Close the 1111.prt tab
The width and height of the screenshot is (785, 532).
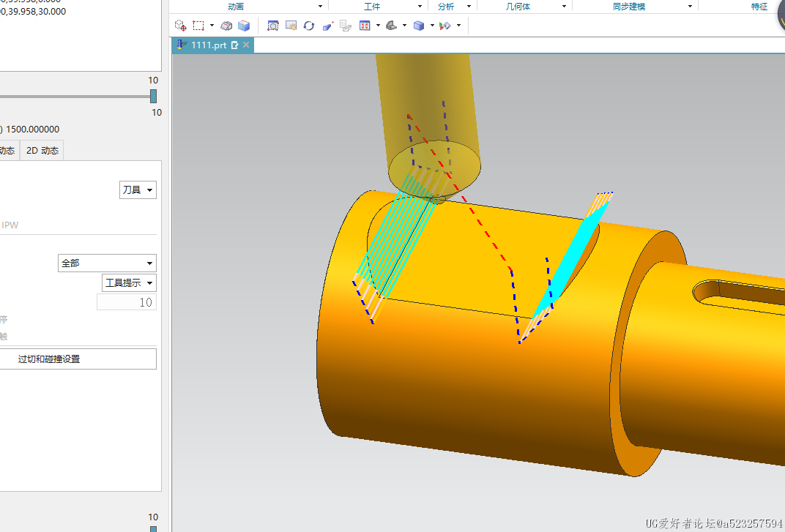[x=247, y=45]
